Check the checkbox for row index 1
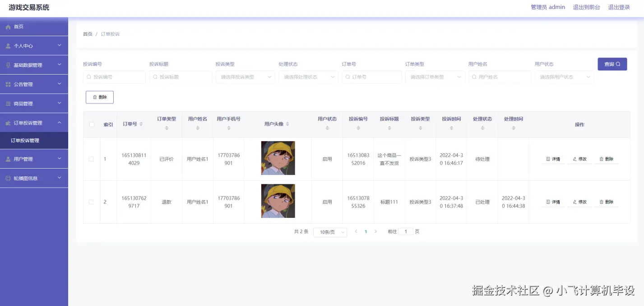 pyautogui.click(x=91, y=159)
